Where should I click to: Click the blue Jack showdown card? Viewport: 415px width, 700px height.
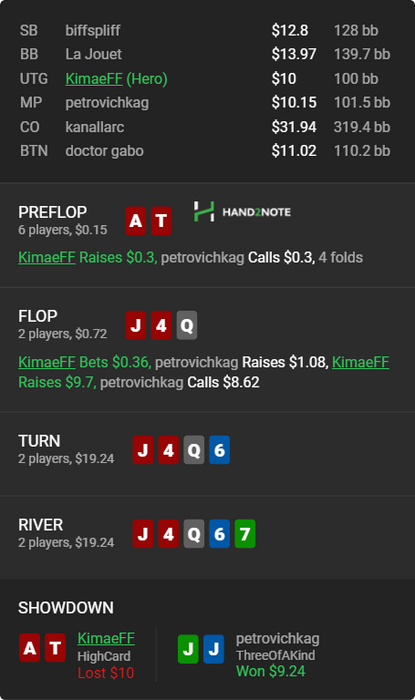pyautogui.click(x=213, y=649)
